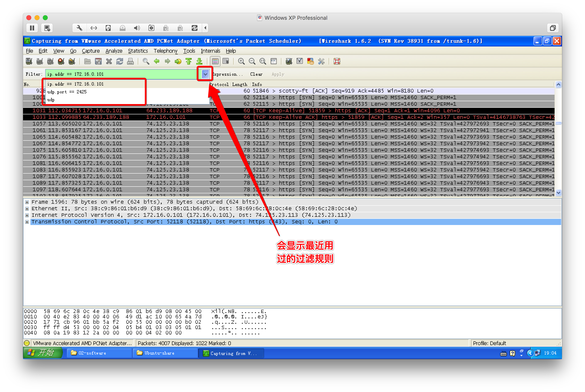The width and height of the screenshot is (585, 392).
Task: Click the Print icon in toolbar
Action: [x=130, y=61]
